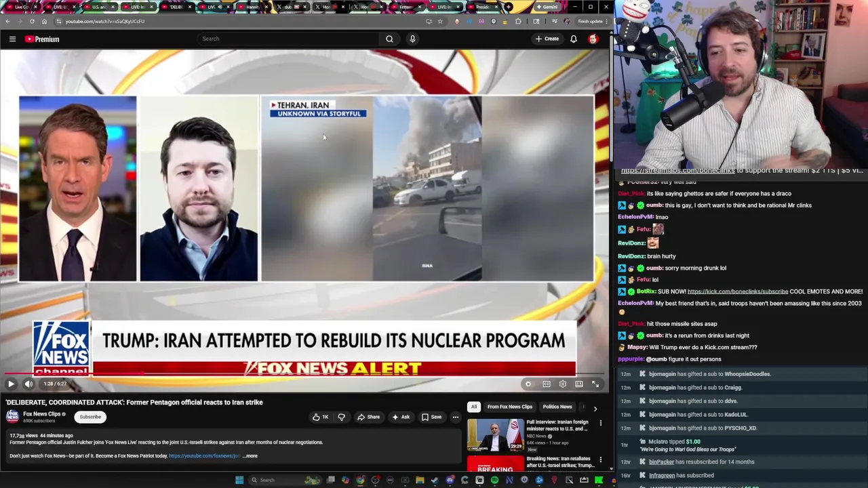The image size is (868, 488).
Task: Open Iranian foreign minister interview thumbnail
Action: [x=495, y=435]
